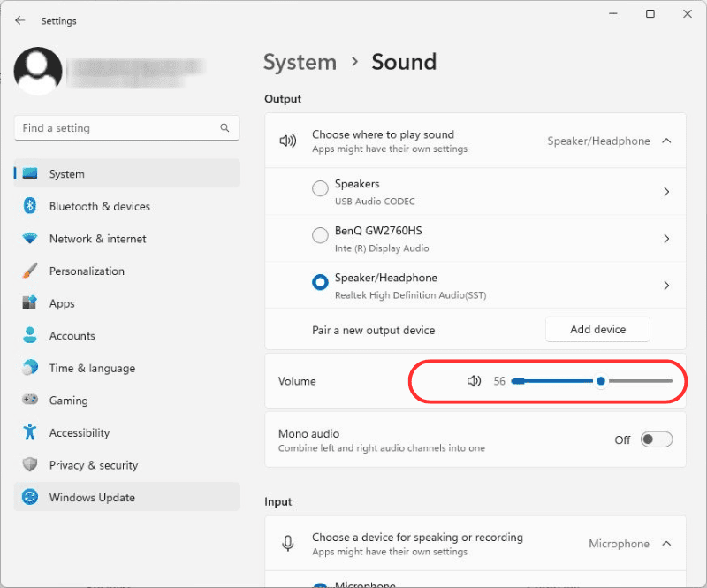Image resolution: width=707 pixels, height=588 pixels.
Task: Click System in the breadcrumb
Action: click(300, 62)
